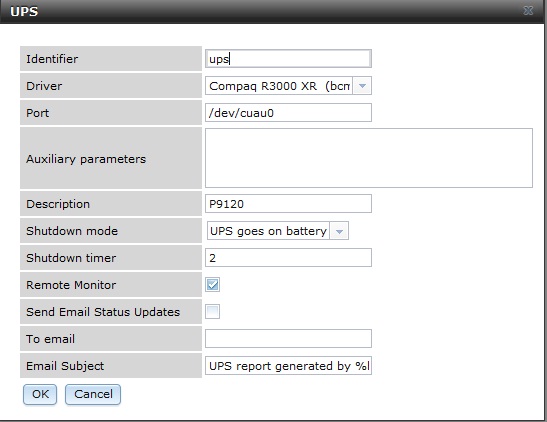Click OK to save UPS settings

40,394
